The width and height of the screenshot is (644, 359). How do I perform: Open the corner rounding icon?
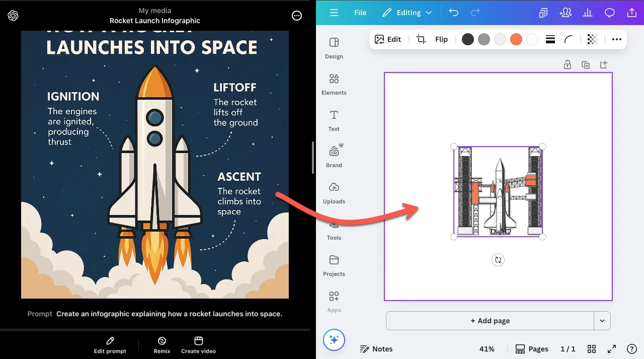coord(569,39)
